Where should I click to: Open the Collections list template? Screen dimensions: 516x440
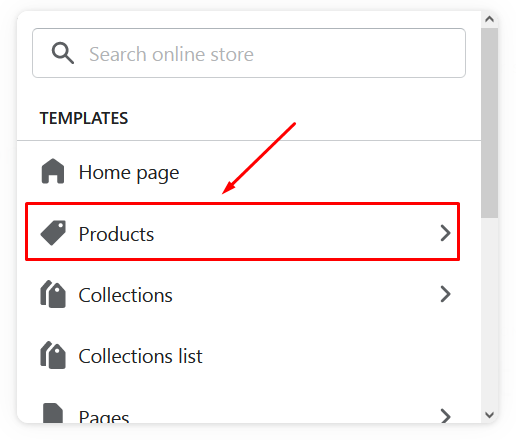point(249,356)
